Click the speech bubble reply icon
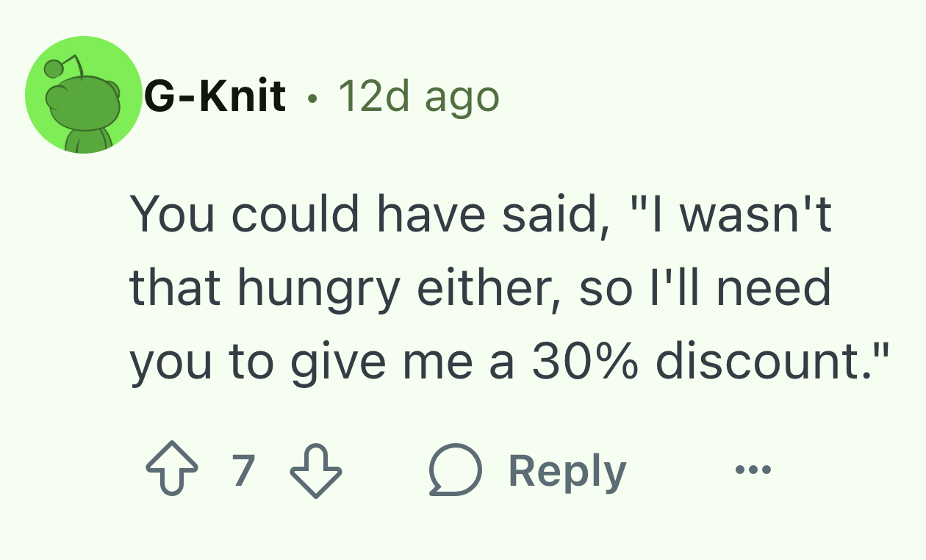 [x=456, y=471]
